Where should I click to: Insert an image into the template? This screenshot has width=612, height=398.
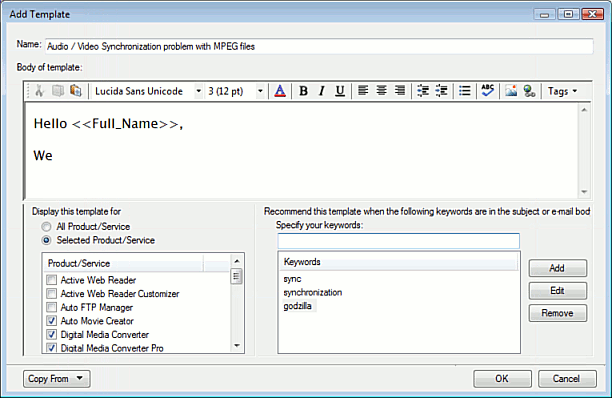coord(511,91)
